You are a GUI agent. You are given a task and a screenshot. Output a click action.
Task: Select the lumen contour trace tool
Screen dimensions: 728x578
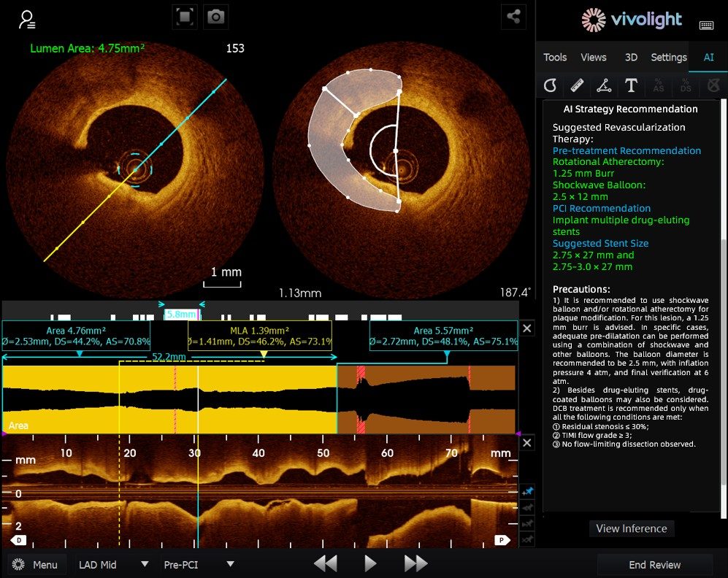(x=551, y=86)
